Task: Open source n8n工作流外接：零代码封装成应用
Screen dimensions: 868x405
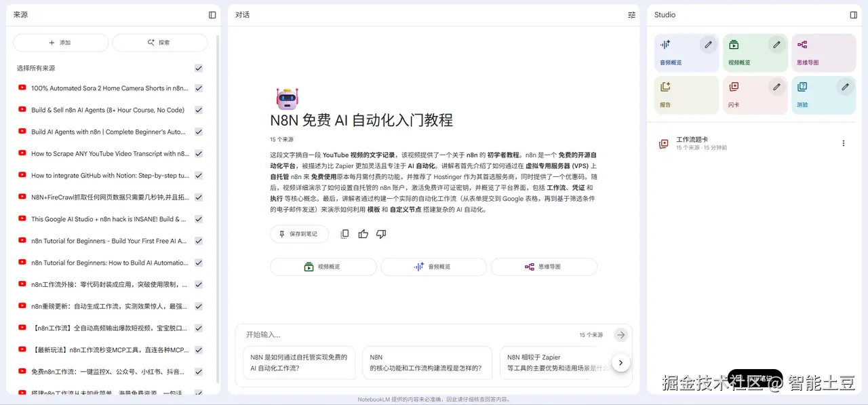Action: (x=110, y=284)
